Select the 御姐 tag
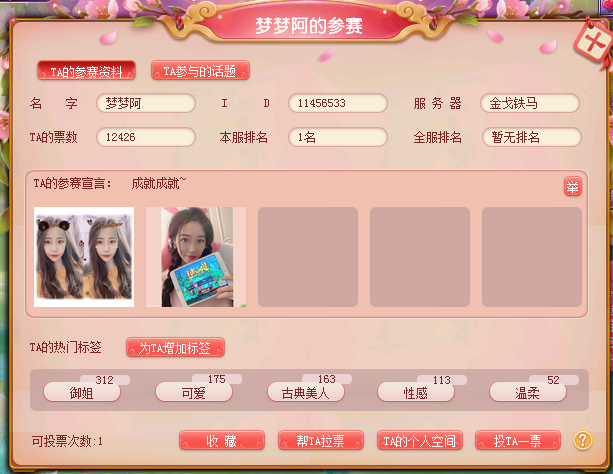Viewport: 613px width, 474px height. point(82,392)
